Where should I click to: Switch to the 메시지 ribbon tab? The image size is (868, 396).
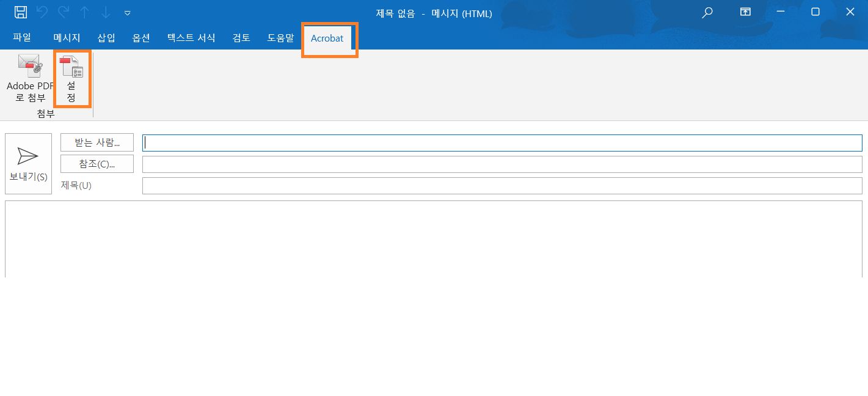pos(66,38)
